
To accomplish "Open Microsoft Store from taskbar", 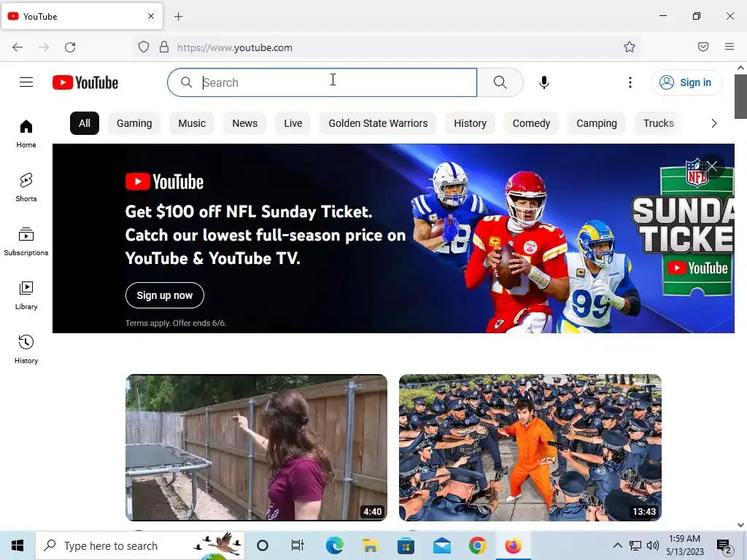I will (406, 545).
